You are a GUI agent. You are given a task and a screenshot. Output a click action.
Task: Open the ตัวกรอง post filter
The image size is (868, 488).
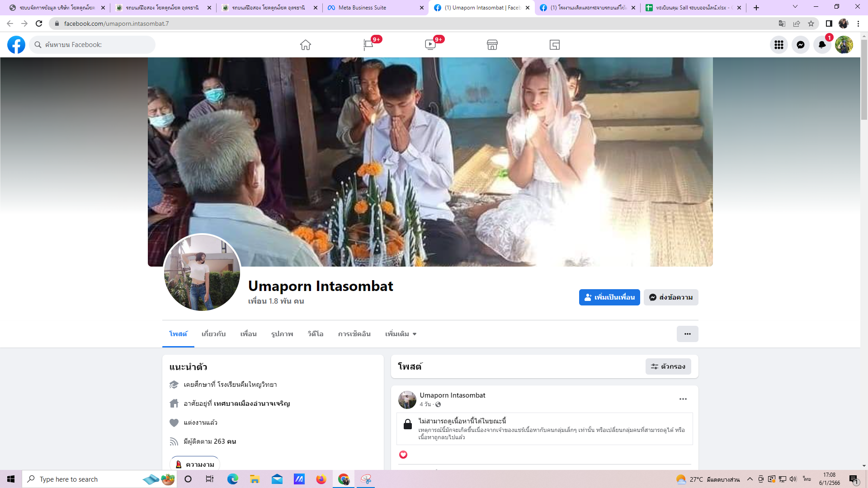[x=668, y=366]
